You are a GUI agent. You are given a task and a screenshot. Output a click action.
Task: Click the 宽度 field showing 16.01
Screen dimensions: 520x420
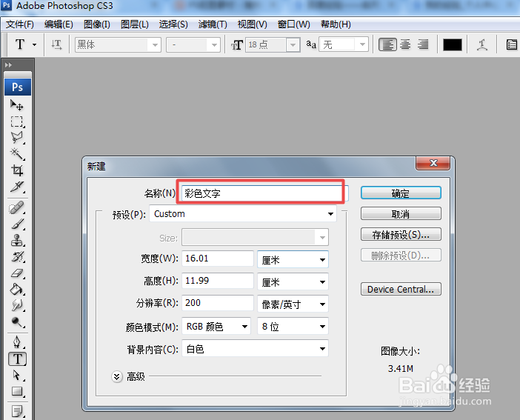tap(218, 259)
